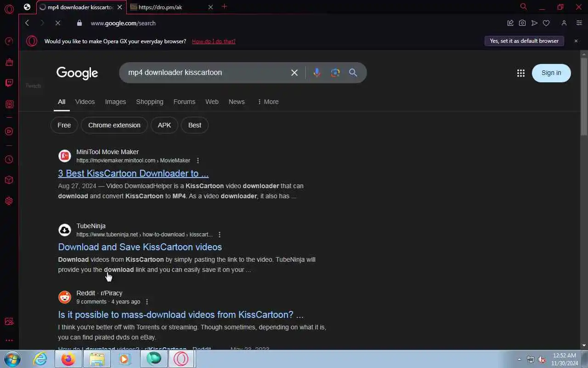This screenshot has width=588, height=368.
Task: Click Yes, set it as default browser
Action: point(524,41)
